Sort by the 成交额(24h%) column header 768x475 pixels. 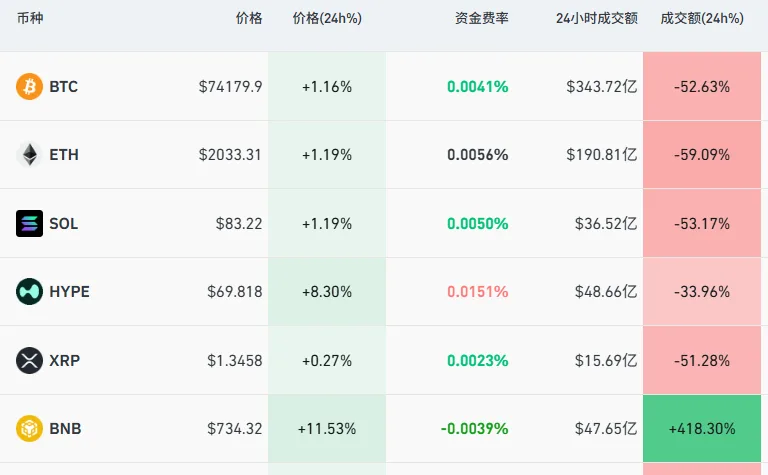click(702, 18)
